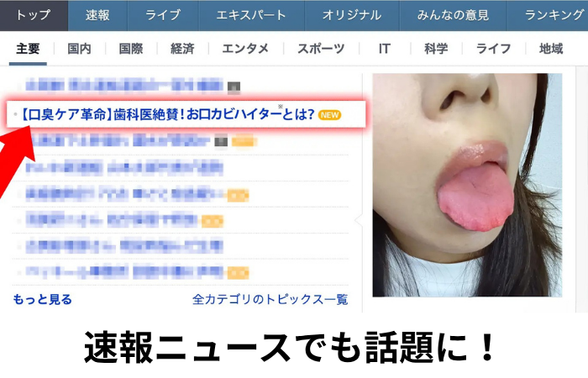Viewport: 588px width, 378px height.
Task: Select the IT category
Action: pyautogui.click(x=384, y=49)
